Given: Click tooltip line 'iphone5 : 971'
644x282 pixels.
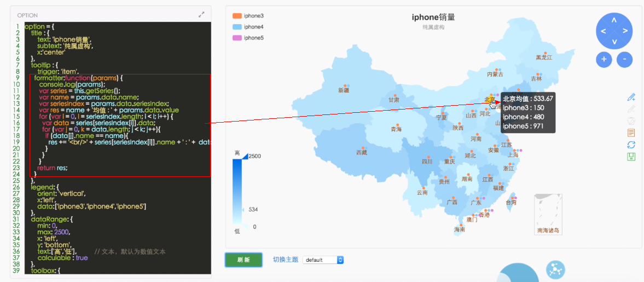Looking at the screenshot, I should (523, 126).
